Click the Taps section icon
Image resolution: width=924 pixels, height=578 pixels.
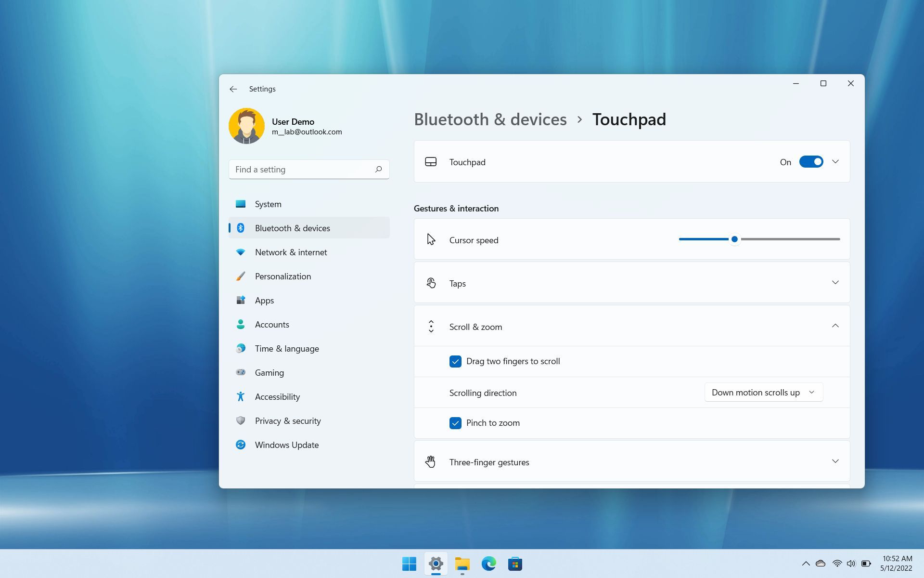[x=430, y=282]
